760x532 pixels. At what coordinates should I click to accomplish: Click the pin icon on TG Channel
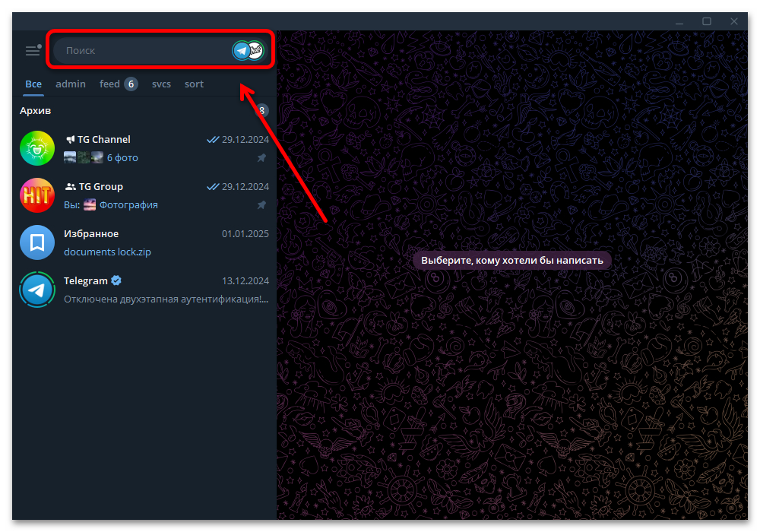coord(261,158)
